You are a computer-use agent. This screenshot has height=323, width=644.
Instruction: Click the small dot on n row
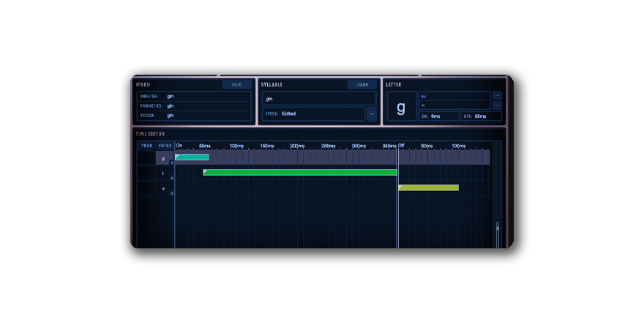(x=172, y=193)
